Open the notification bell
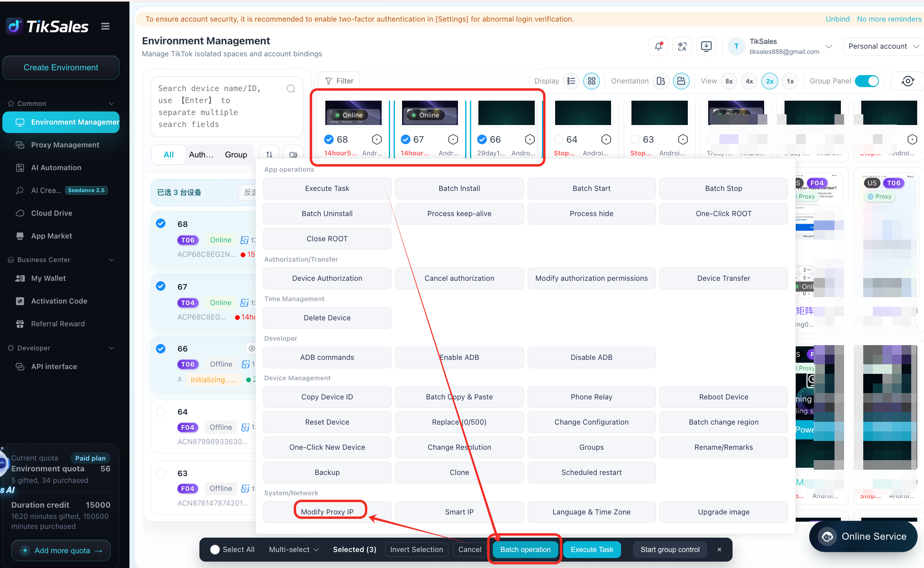 point(658,46)
